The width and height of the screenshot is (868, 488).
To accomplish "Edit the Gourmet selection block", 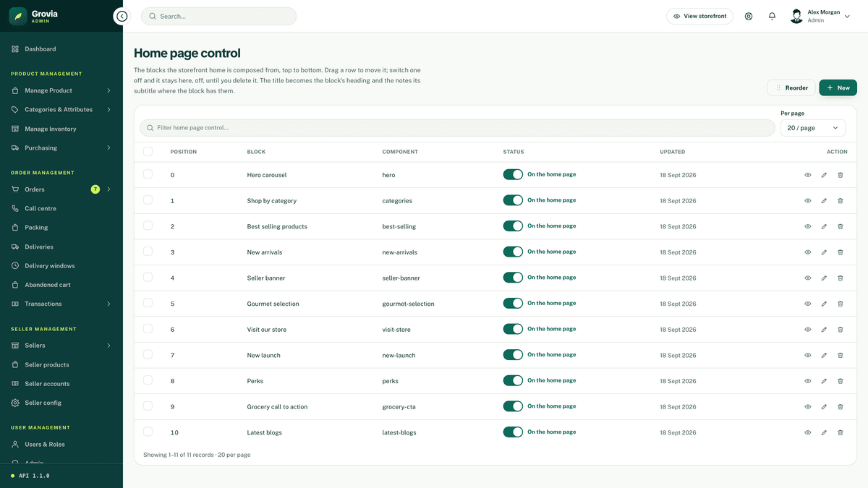I will (824, 304).
